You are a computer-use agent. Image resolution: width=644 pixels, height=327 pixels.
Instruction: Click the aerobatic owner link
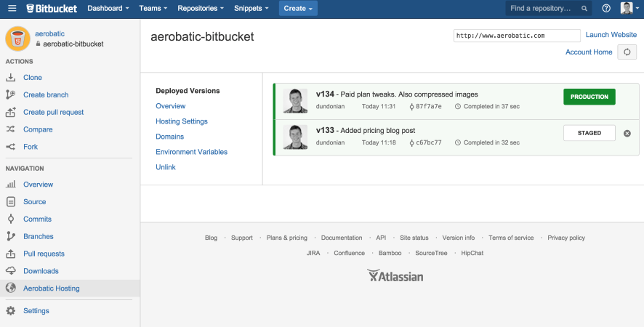(49, 33)
